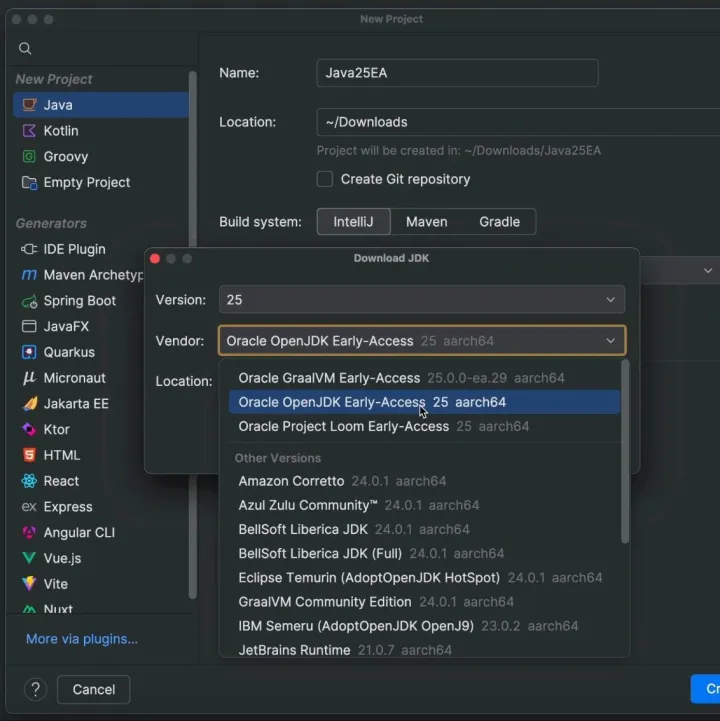This screenshot has height=721, width=720.
Task: Select Kotlin in New Project list
Action: 101,131
